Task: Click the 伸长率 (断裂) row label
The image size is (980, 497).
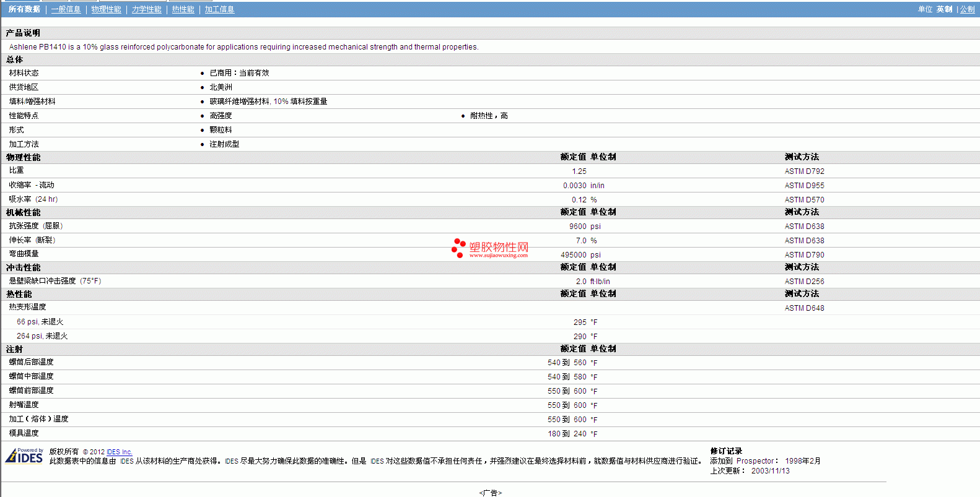Action: [32, 240]
